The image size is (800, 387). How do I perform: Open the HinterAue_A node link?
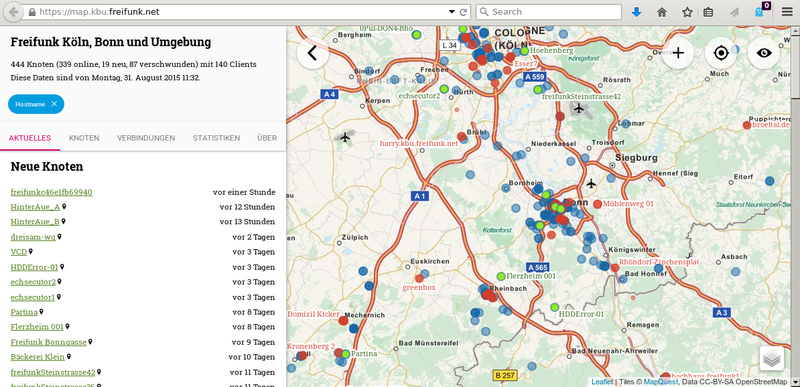(x=35, y=207)
